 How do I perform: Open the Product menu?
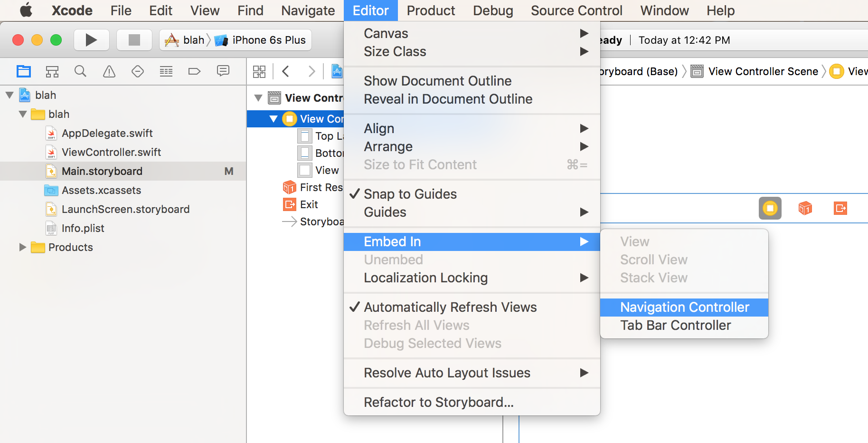point(431,10)
